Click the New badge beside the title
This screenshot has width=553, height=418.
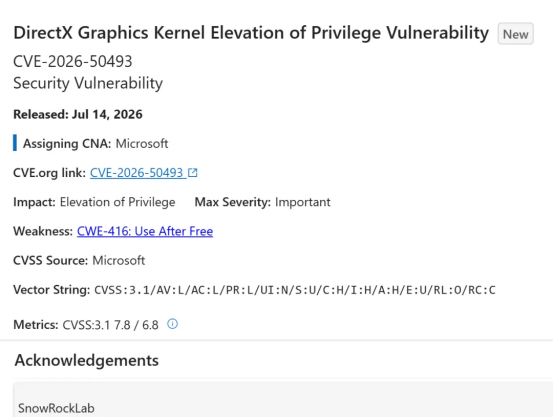click(515, 34)
